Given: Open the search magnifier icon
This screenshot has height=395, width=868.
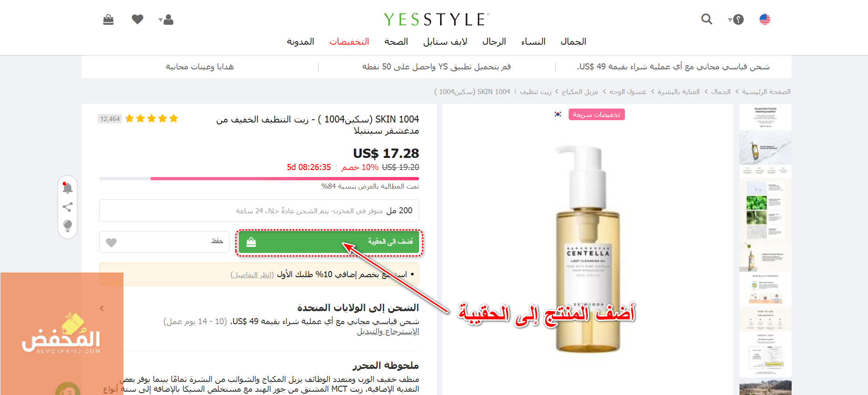Looking at the screenshot, I should (707, 19).
